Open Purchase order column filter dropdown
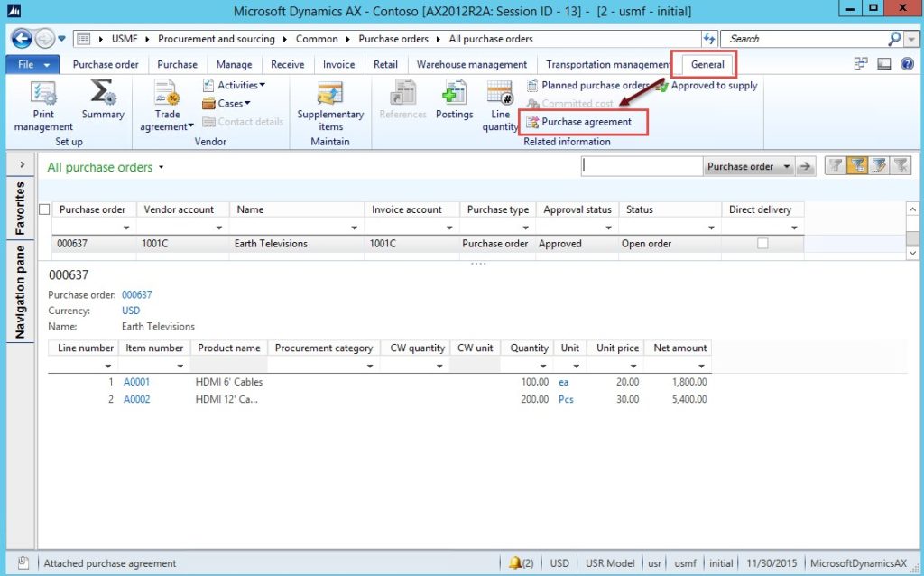 126,228
